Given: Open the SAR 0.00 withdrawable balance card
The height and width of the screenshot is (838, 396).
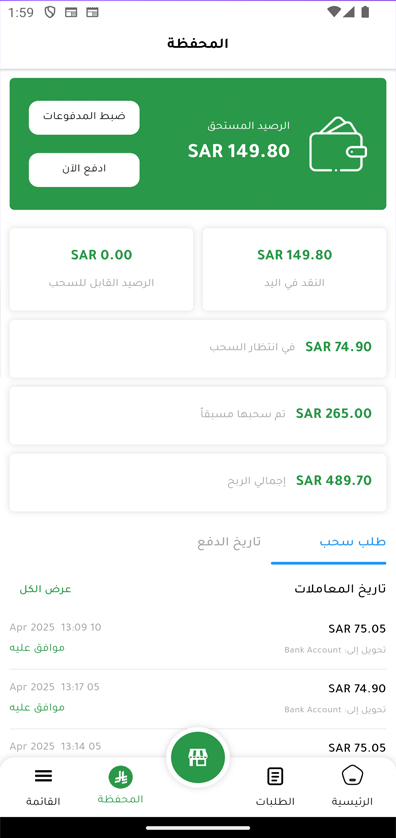Looking at the screenshot, I should 101,269.
